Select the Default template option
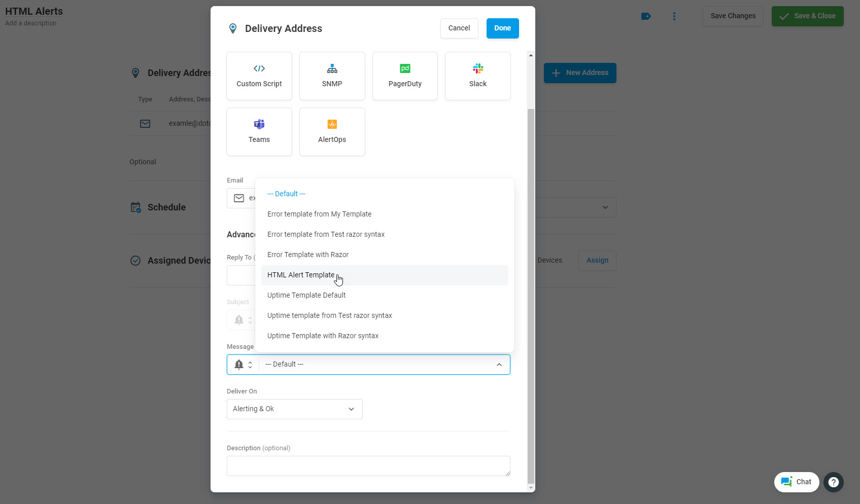This screenshot has width=860, height=504. pyautogui.click(x=286, y=194)
